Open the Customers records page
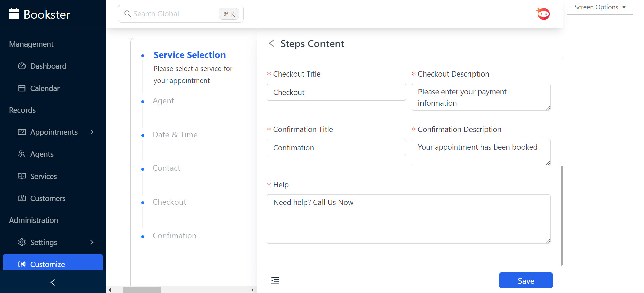 [x=48, y=198]
